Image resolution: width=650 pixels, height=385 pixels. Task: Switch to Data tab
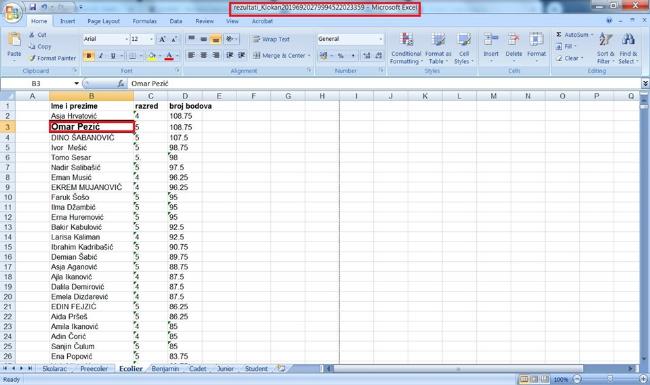point(176,21)
